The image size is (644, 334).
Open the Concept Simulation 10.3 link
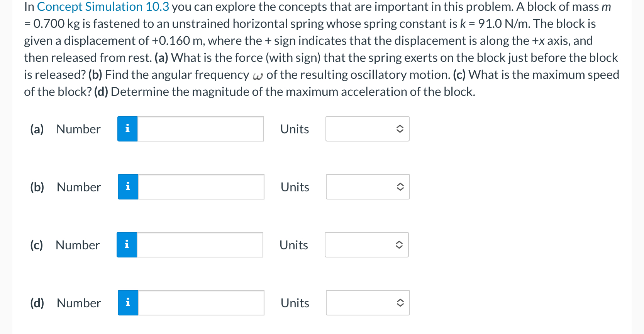pyautogui.click(x=103, y=7)
